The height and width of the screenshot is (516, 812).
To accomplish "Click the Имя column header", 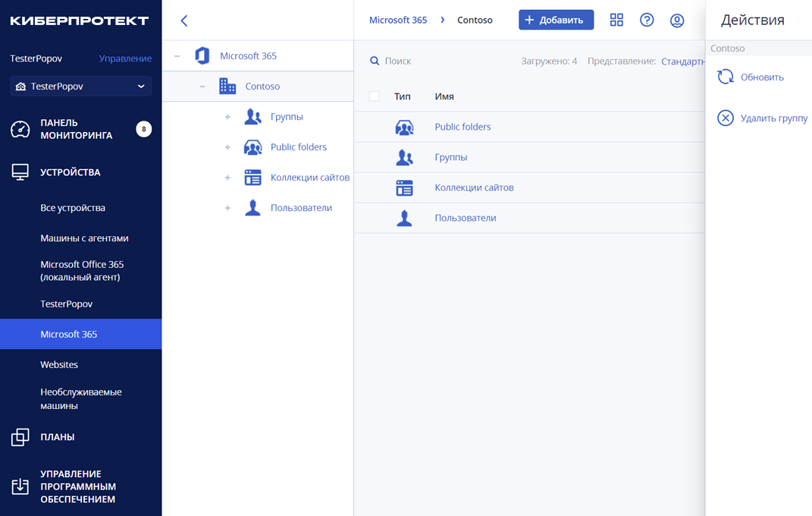I will [444, 96].
